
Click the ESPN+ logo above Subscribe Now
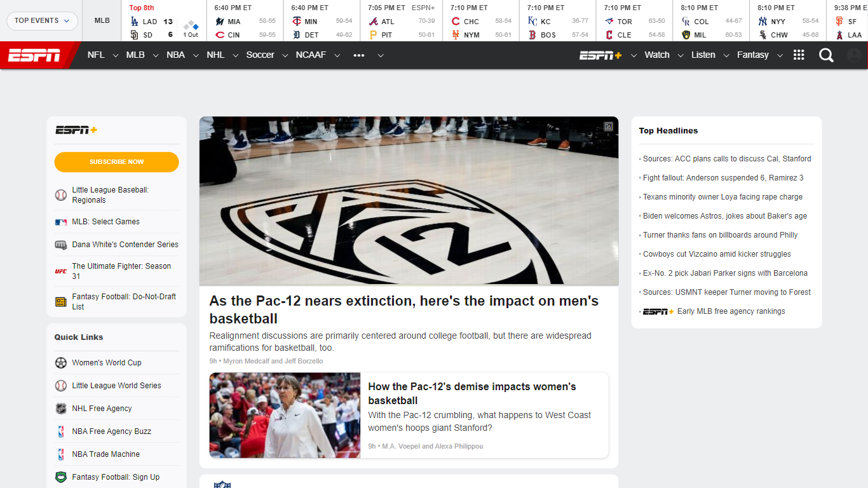(x=76, y=130)
